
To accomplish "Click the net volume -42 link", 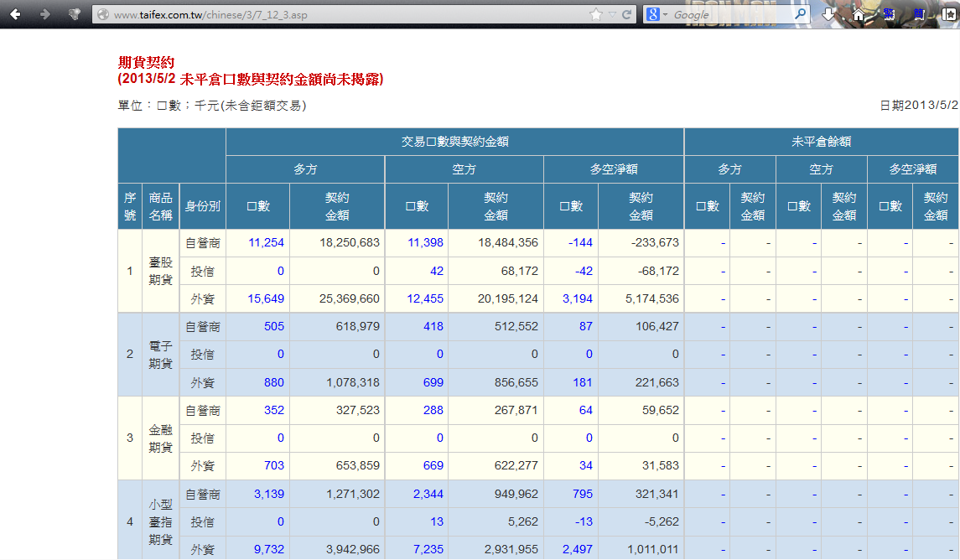I will click(584, 271).
